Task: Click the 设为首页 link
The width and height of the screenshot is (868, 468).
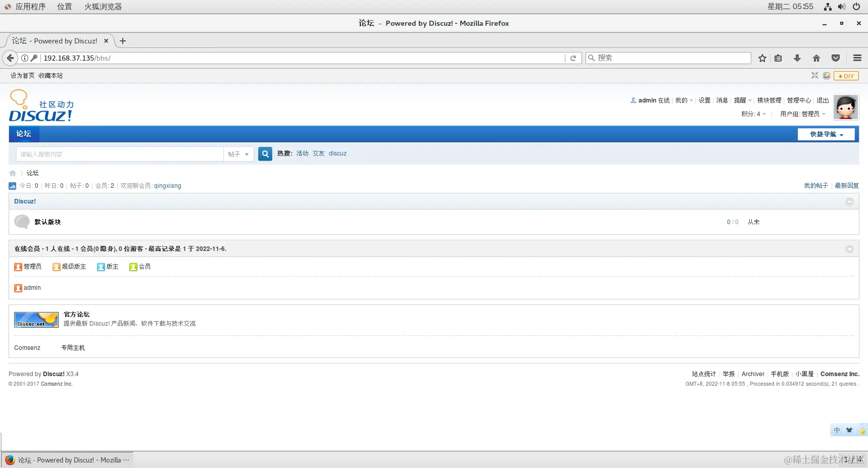Action: coord(22,76)
